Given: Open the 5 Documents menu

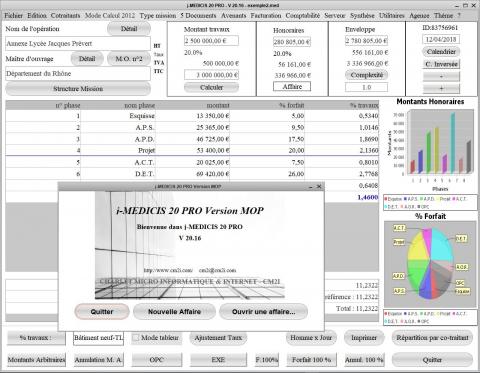Looking at the screenshot, I should click(198, 16).
